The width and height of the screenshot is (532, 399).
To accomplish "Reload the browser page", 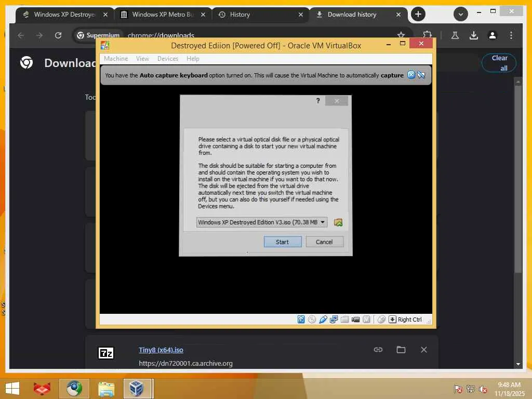I will [58, 35].
